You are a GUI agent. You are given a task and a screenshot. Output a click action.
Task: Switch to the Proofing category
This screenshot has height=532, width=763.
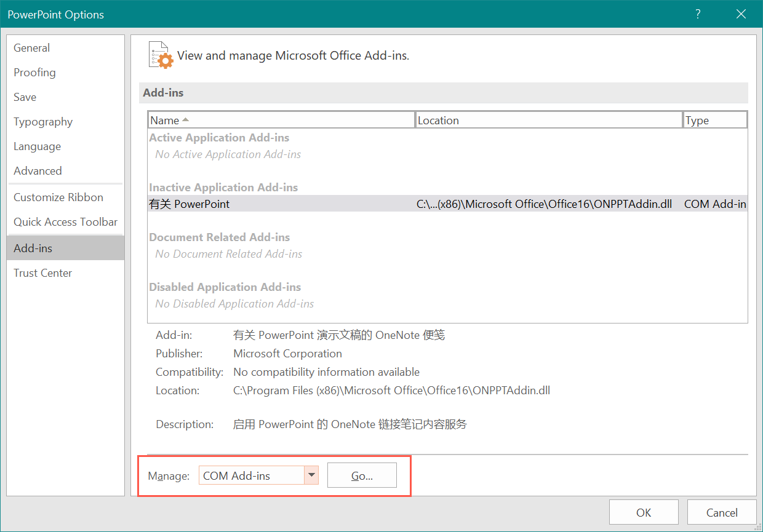pos(34,73)
